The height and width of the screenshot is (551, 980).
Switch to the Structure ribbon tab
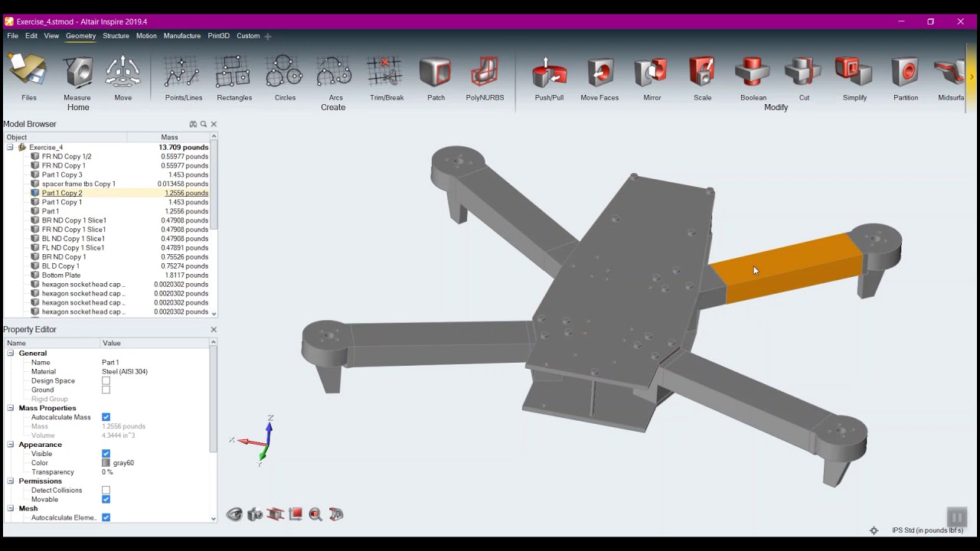[x=116, y=36]
